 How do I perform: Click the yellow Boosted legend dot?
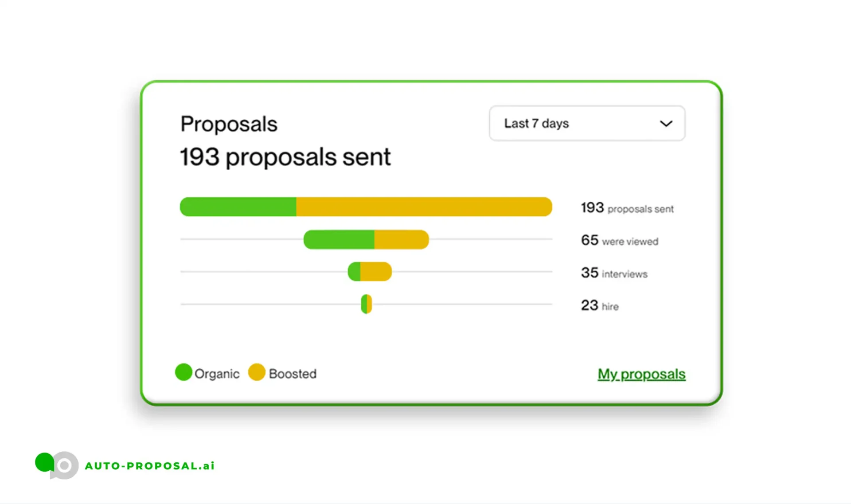click(x=257, y=372)
